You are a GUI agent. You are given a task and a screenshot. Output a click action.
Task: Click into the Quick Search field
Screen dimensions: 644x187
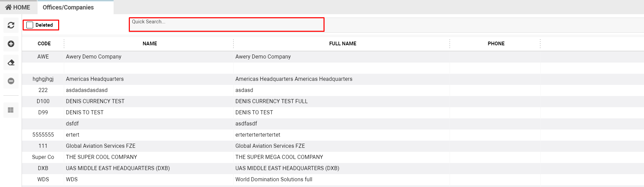(x=226, y=24)
